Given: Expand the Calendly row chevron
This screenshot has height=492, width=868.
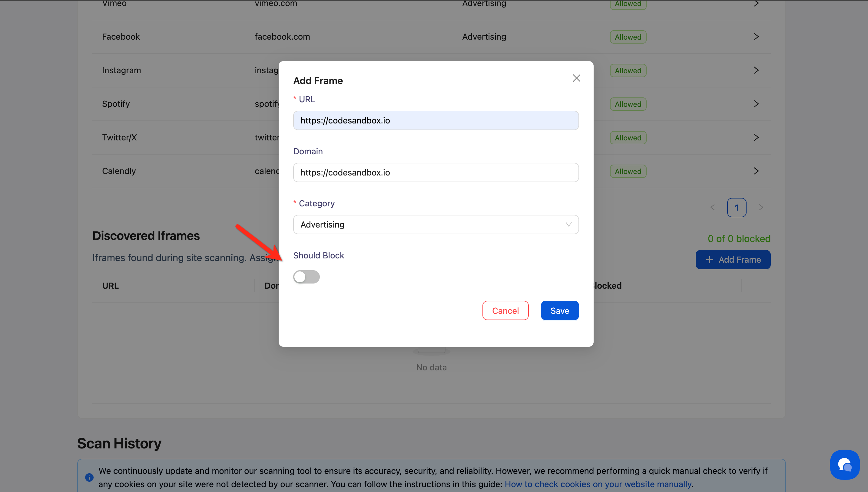Looking at the screenshot, I should tap(756, 171).
